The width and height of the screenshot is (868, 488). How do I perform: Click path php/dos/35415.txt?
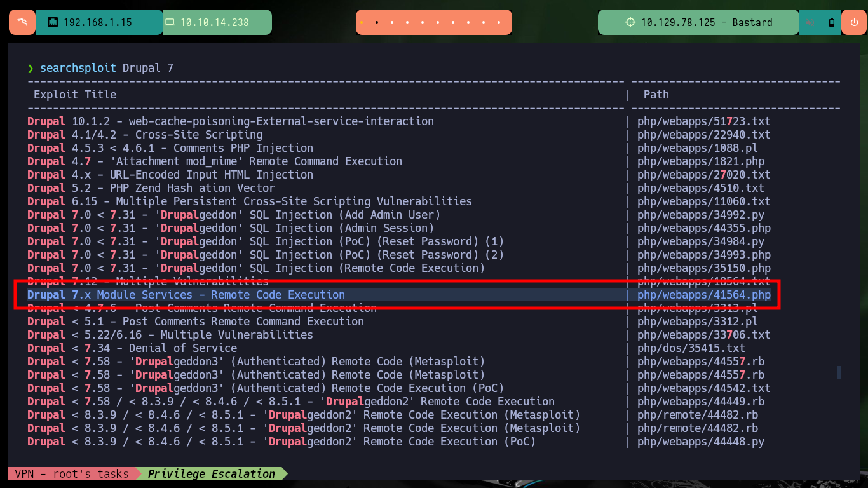click(691, 348)
